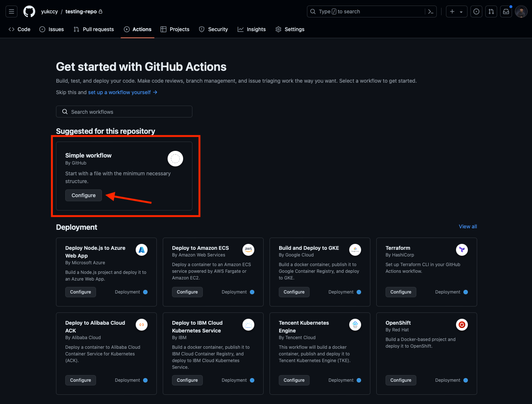Viewport: 532px width, 404px height.
Task: Focus the Search workflows field
Action: 124,112
